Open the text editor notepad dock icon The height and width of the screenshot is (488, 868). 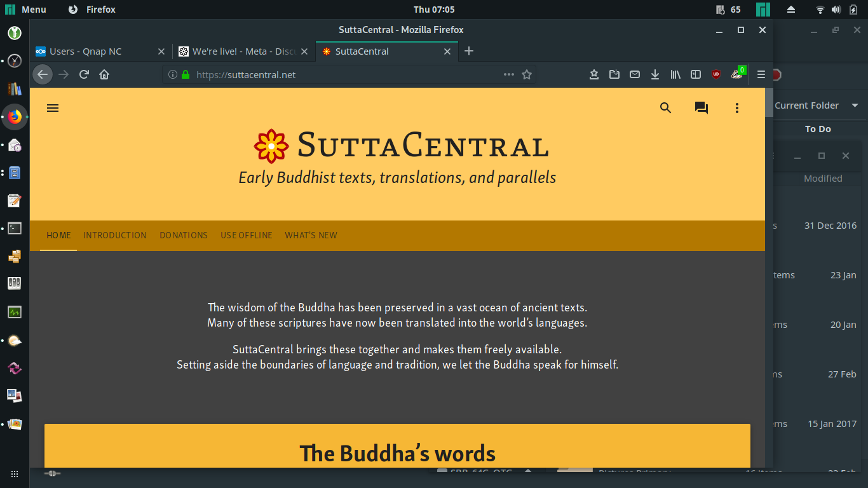(15, 201)
